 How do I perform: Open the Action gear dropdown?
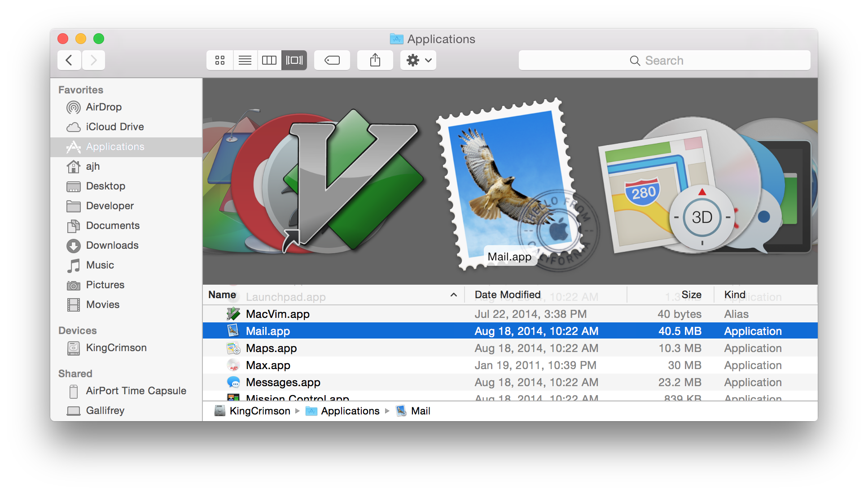[x=418, y=60]
